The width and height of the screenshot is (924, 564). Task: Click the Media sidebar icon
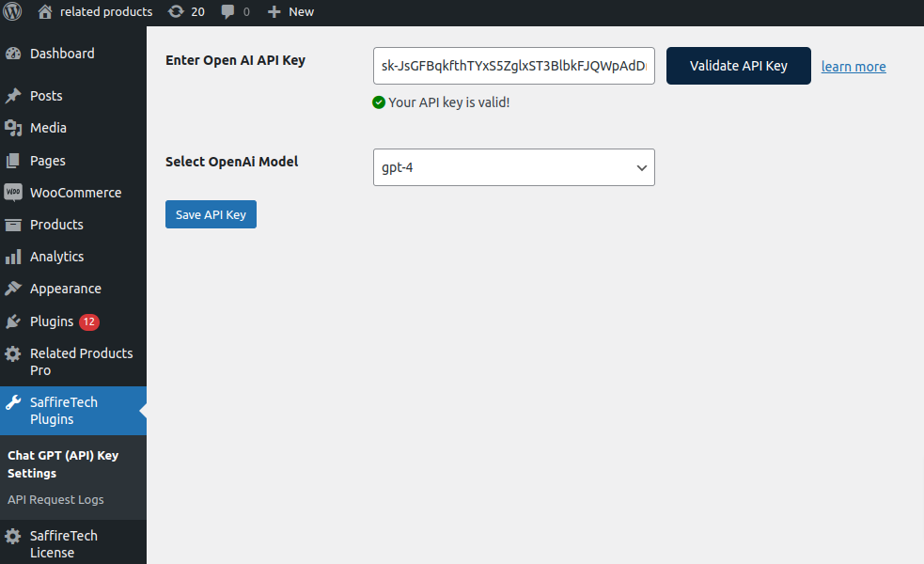click(13, 128)
